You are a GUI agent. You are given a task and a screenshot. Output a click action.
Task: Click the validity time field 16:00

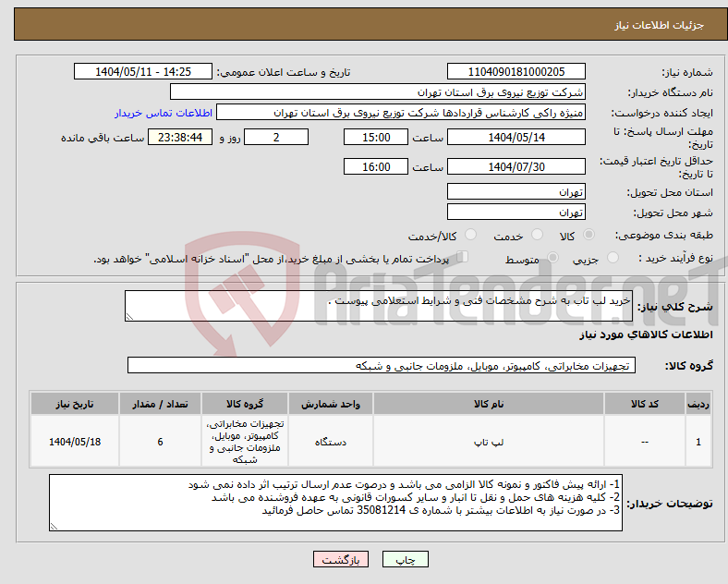coord(376,166)
